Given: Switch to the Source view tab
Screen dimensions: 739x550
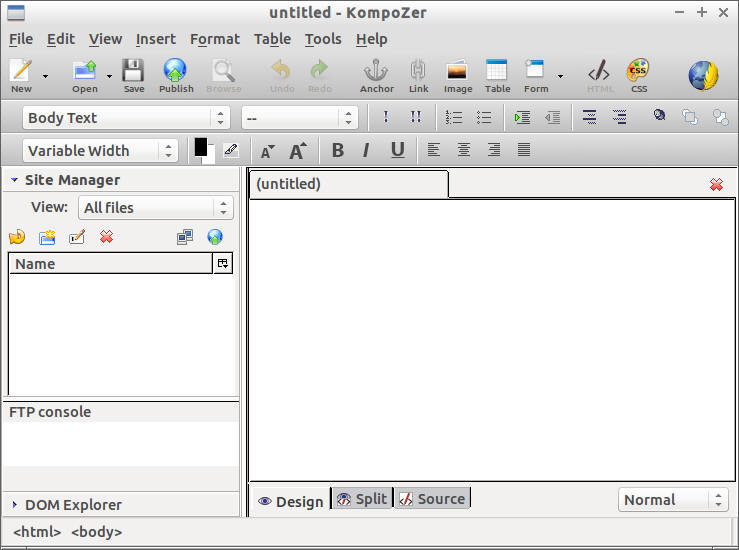Looking at the screenshot, I should [x=432, y=499].
